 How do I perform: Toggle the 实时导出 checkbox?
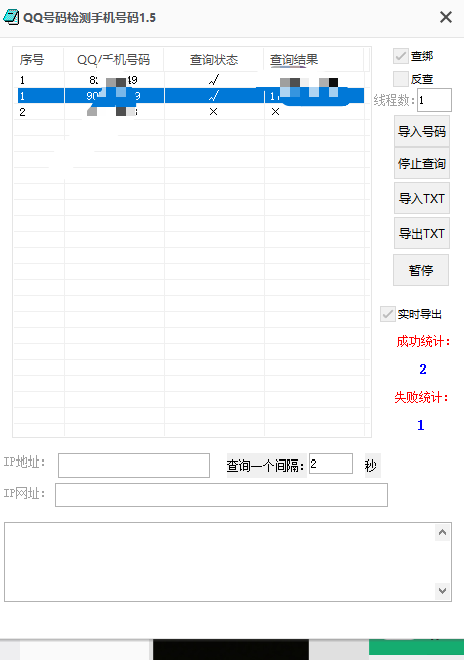387,314
